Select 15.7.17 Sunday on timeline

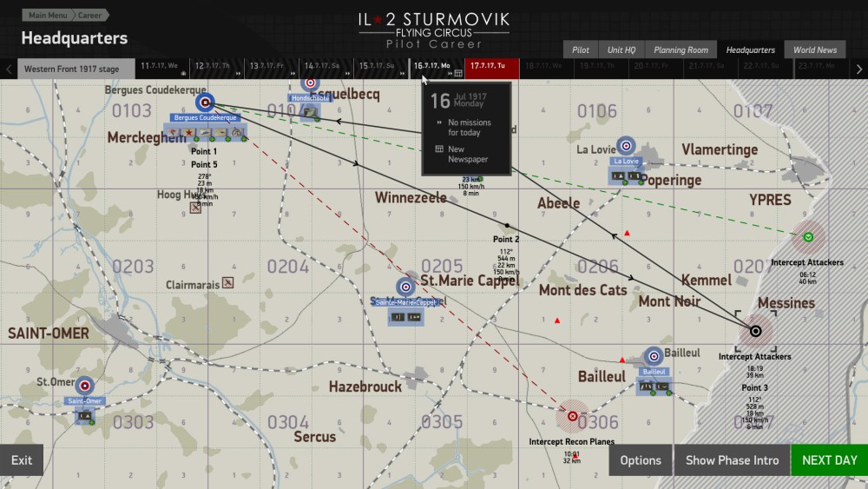point(381,68)
